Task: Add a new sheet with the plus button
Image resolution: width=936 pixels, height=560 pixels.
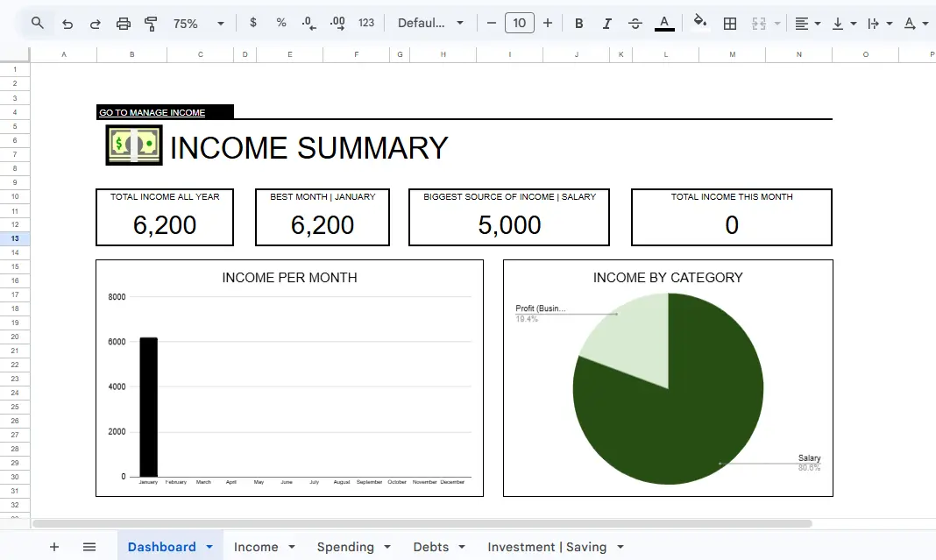Action: pos(54,546)
